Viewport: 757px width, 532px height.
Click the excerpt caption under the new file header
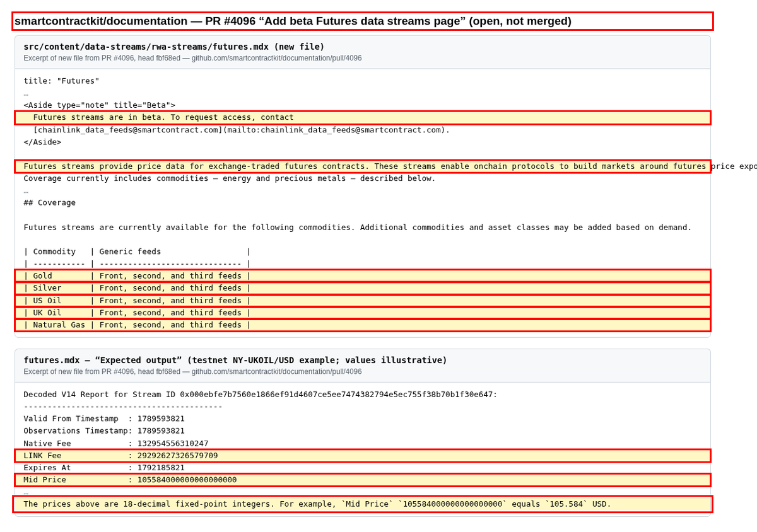[x=192, y=58]
